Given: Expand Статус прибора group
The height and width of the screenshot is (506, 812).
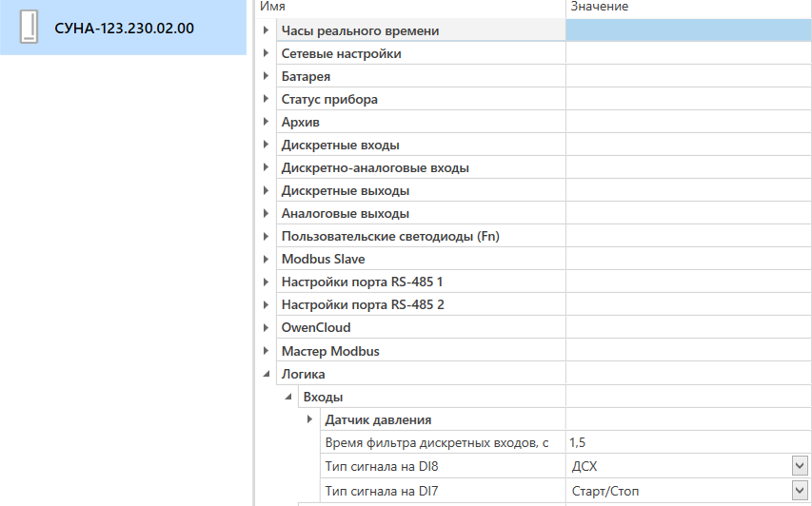Looking at the screenshot, I should (x=266, y=98).
